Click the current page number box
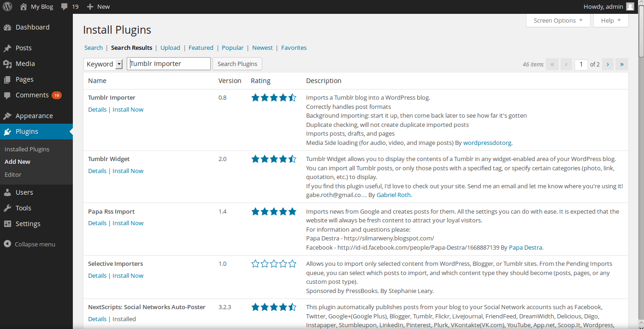The height and width of the screenshot is (329, 644). click(581, 64)
